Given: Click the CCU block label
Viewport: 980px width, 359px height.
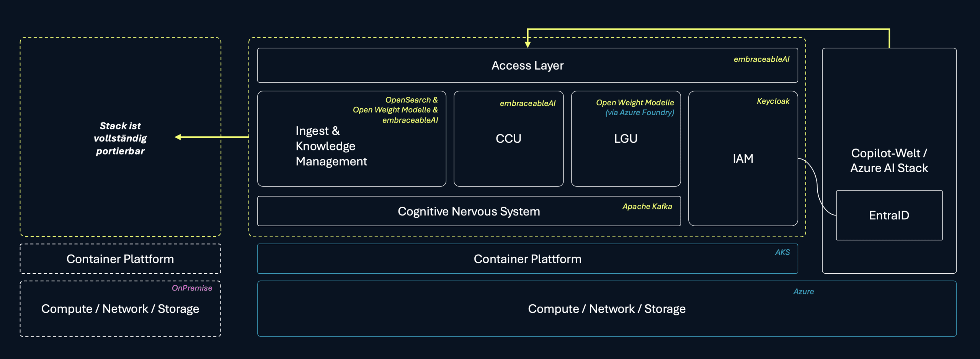Looking at the screenshot, I should tap(508, 139).
